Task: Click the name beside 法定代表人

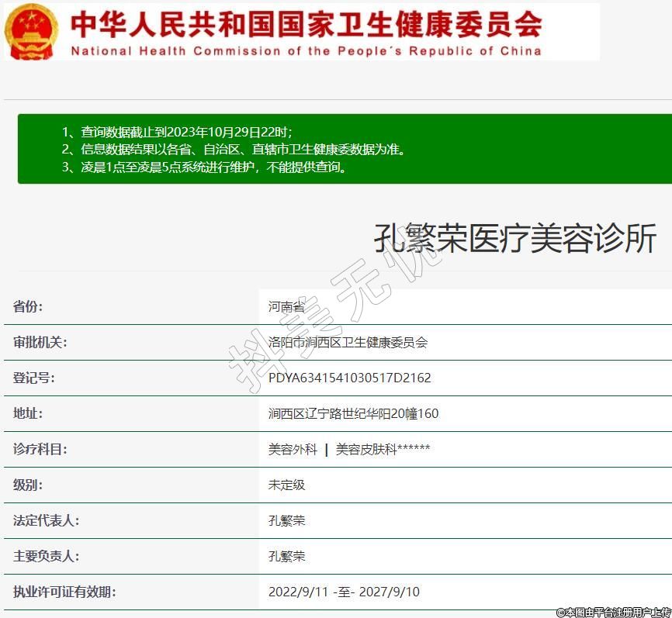Action: coord(286,521)
